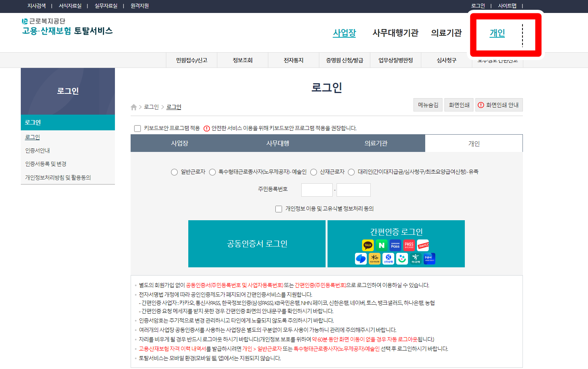This screenshot has height=369, width=588.
Task: Choose 신한은행 authentication icon
Action: click(x=388, y=259)
